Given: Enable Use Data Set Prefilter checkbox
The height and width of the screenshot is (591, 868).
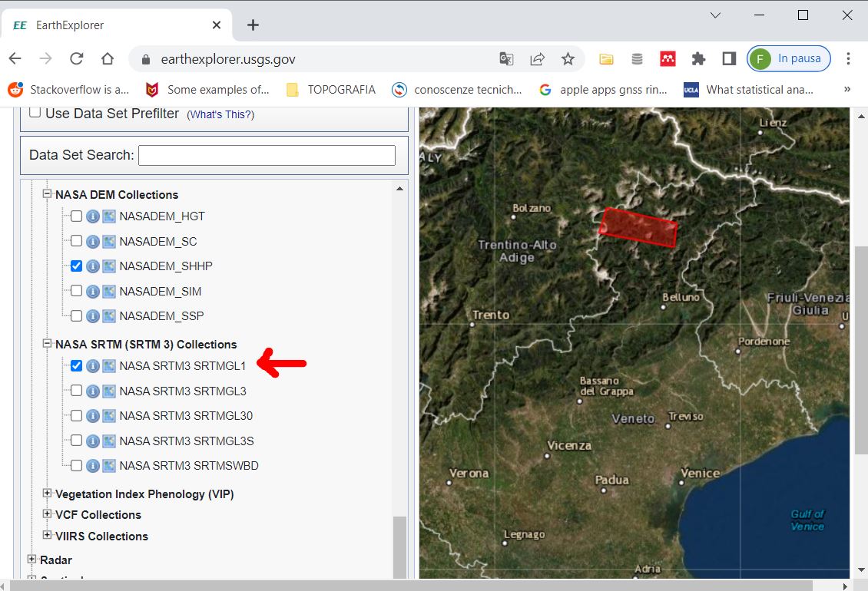Looking at the screenshot, I should click(35, 112).
